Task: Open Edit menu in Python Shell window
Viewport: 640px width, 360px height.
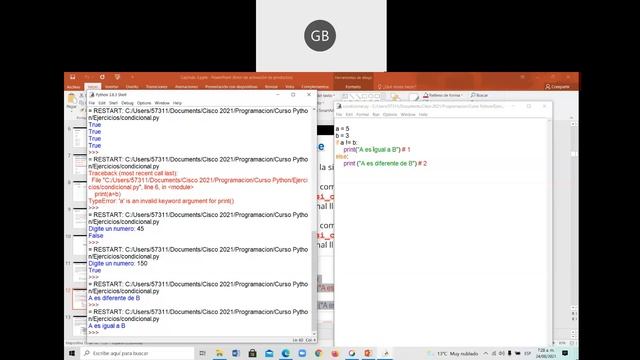Action: point(102,103)
